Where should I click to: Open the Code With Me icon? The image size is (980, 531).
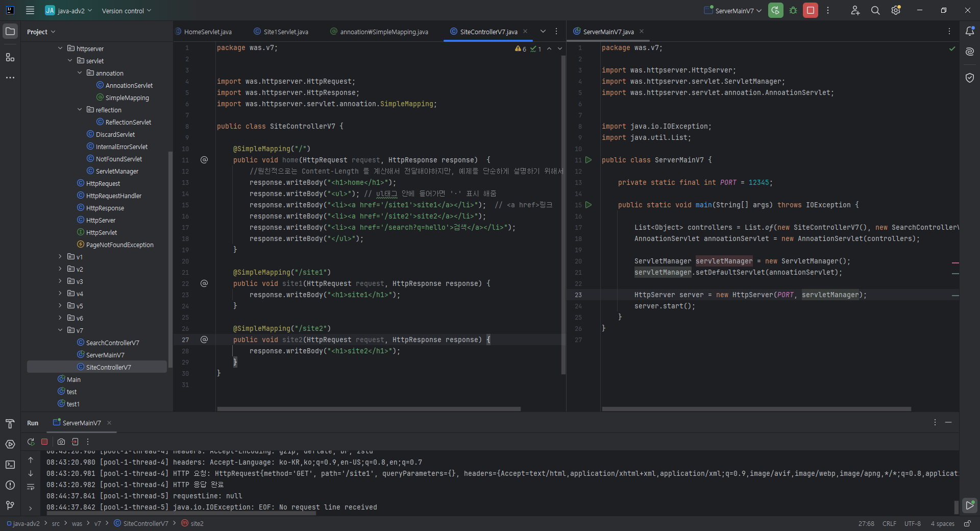coord(855,10)
